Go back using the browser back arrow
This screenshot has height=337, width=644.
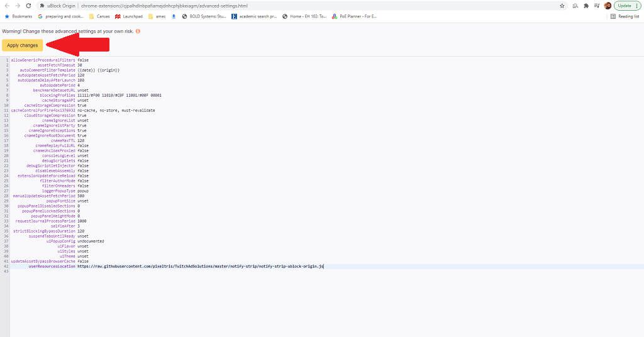(7, 6)
